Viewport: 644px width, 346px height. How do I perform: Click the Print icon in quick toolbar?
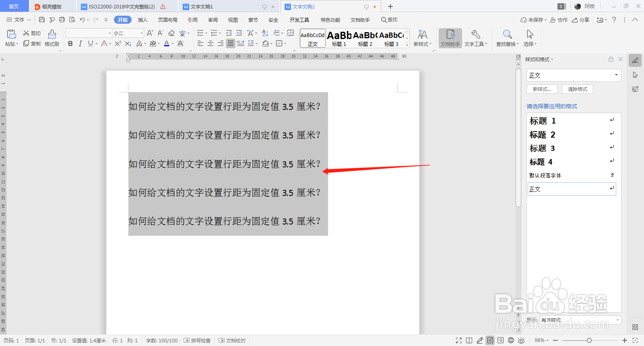(x=62, y=20)
